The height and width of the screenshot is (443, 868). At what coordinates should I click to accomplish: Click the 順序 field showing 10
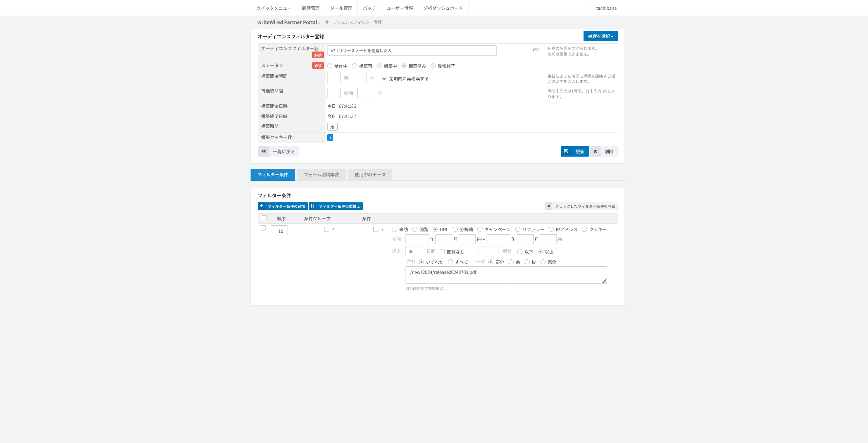(279, 231)
